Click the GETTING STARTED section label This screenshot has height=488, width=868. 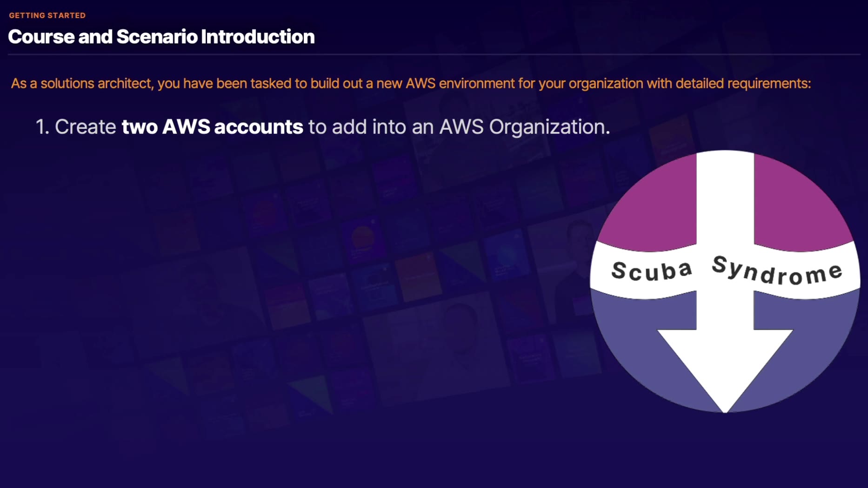tap(47, 15)
